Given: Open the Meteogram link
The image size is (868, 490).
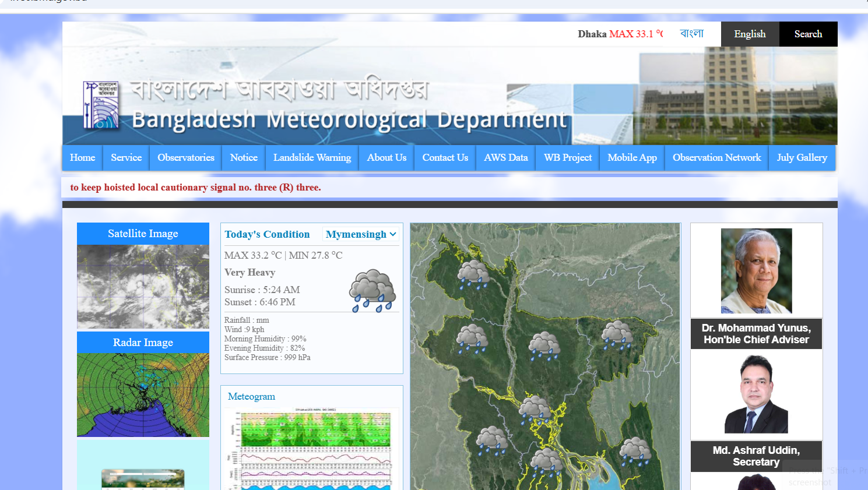Looking at the screenshot, I should [251, 396].
